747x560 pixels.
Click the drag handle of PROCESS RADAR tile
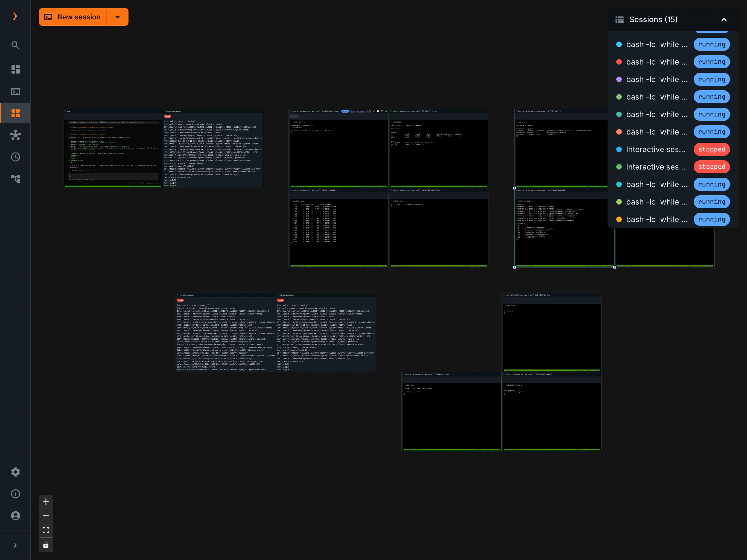(x=291, y=190)
